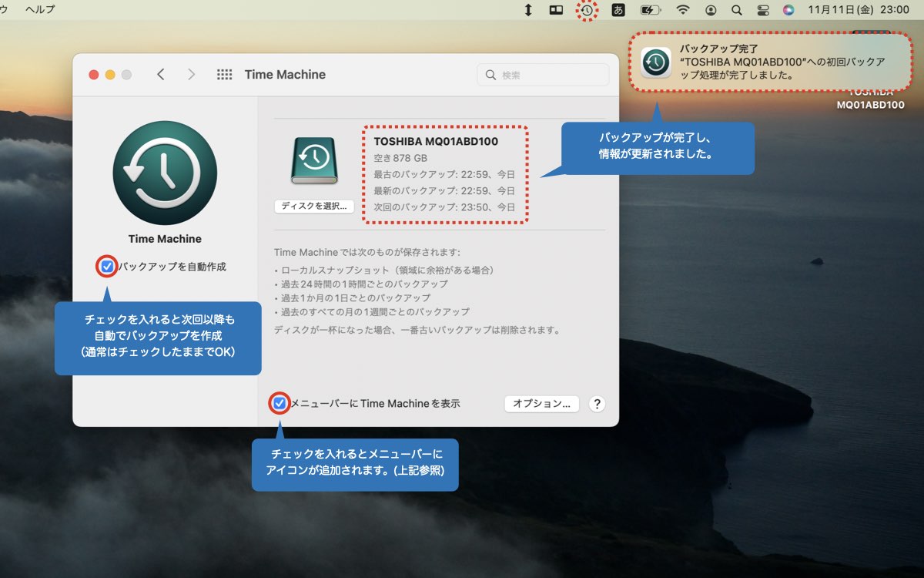Viewport: 924px width, 578px height.
Task: Click the large Time Machine clock icon
Action: pyautogui.click(x=165, y=173)
